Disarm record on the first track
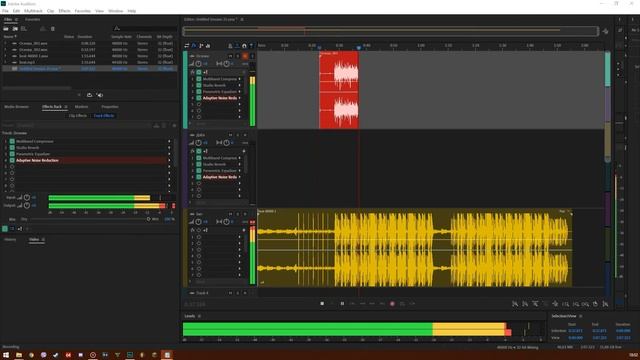The height and width of the screenshot is (360, 640). 245,56
